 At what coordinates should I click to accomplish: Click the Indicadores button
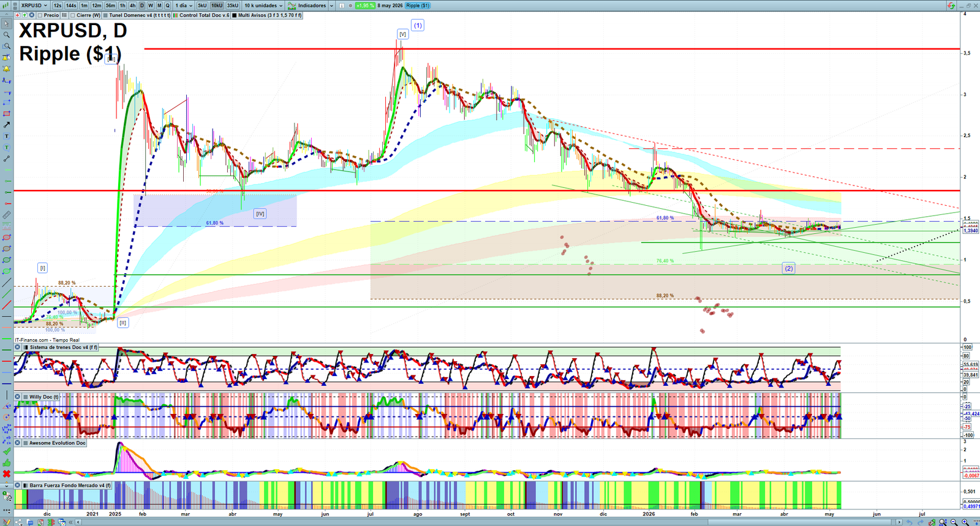307,6
